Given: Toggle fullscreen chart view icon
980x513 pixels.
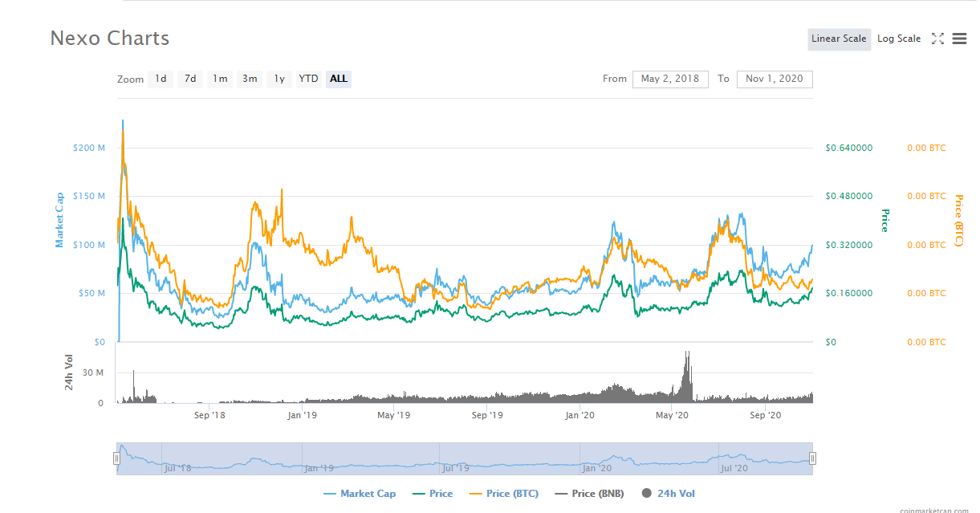Looking at the screenshot, I should tap(937, 39).
